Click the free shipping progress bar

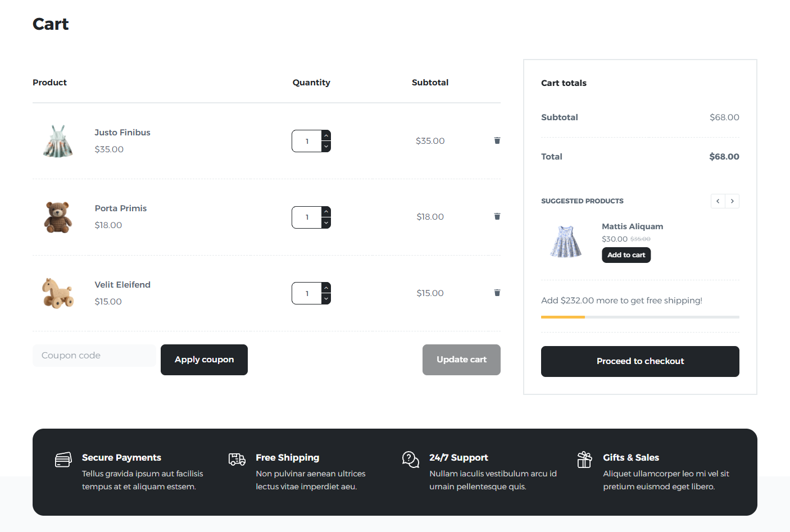(640, 317)
